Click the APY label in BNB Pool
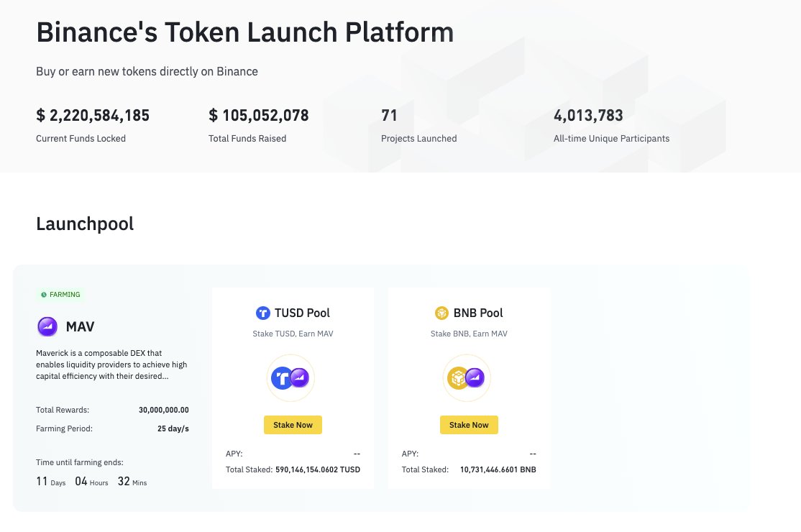 click(x=410, y=454)
